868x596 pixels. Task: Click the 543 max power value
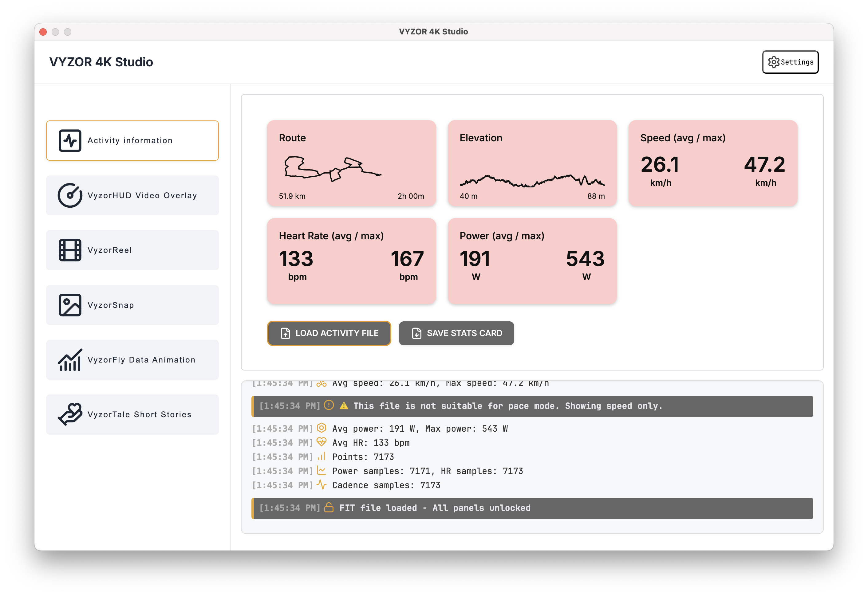(585, 259)
